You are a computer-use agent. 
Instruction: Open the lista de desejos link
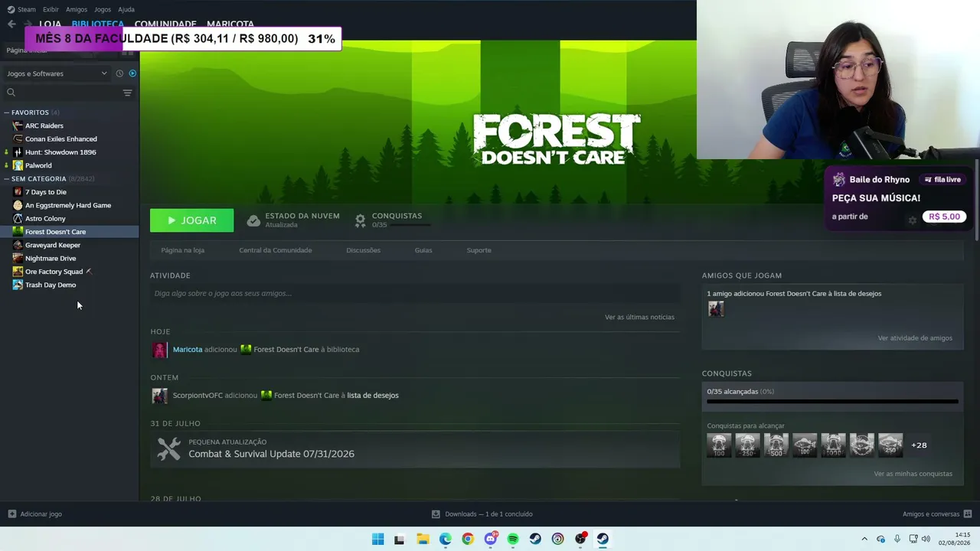click(373, 396)
